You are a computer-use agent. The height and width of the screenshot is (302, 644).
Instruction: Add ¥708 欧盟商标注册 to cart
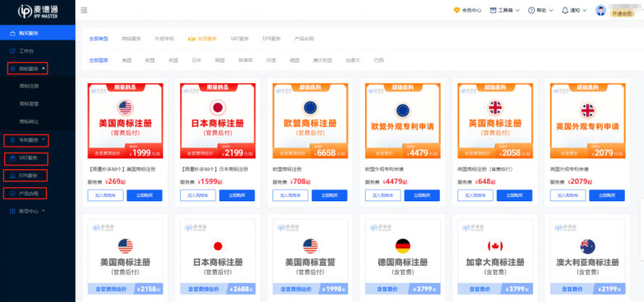(x=291, y=196)
